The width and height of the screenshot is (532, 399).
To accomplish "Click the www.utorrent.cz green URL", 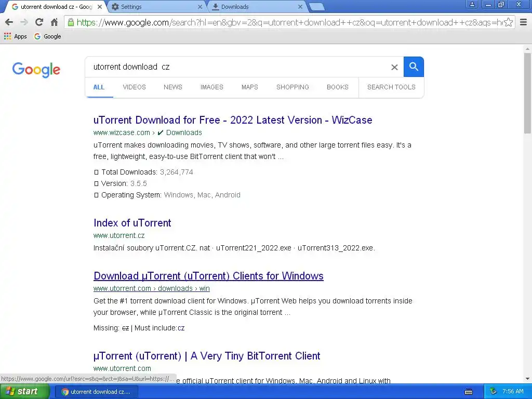I will point(119,235).
